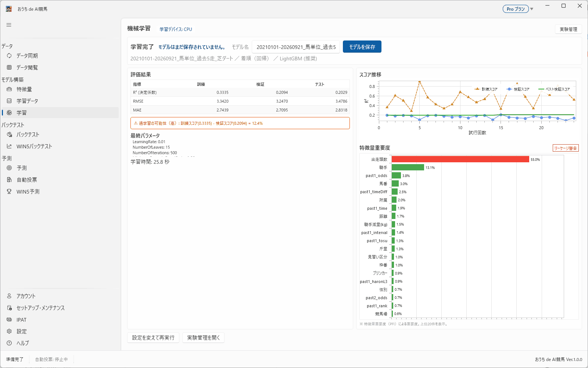Toggle the hamburger navigation menu

coord(9,25)
